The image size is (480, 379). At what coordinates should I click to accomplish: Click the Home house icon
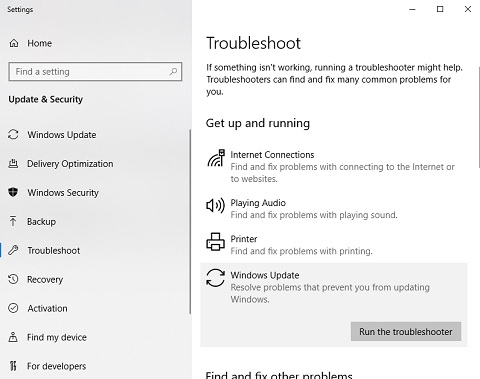click(x=14, y=43)
